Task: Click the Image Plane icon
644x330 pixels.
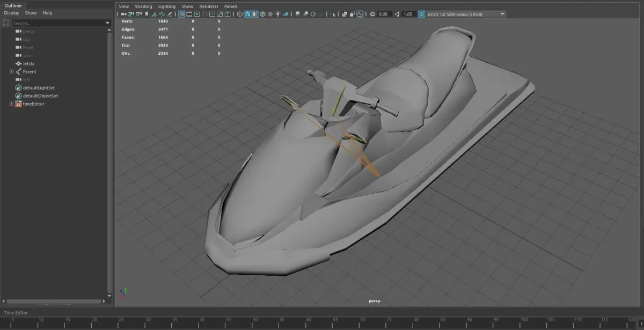Action: click(154, 14)
